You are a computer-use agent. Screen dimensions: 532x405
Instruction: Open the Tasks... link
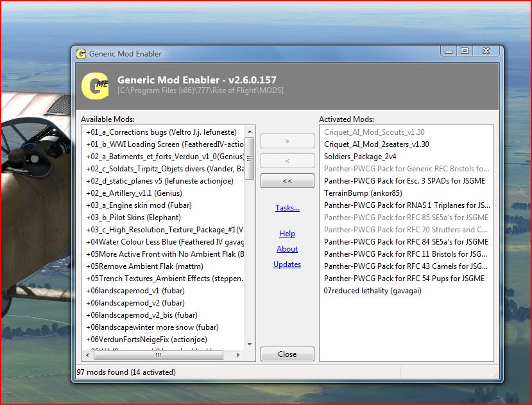pyautogui.click(x=287, y=208)
